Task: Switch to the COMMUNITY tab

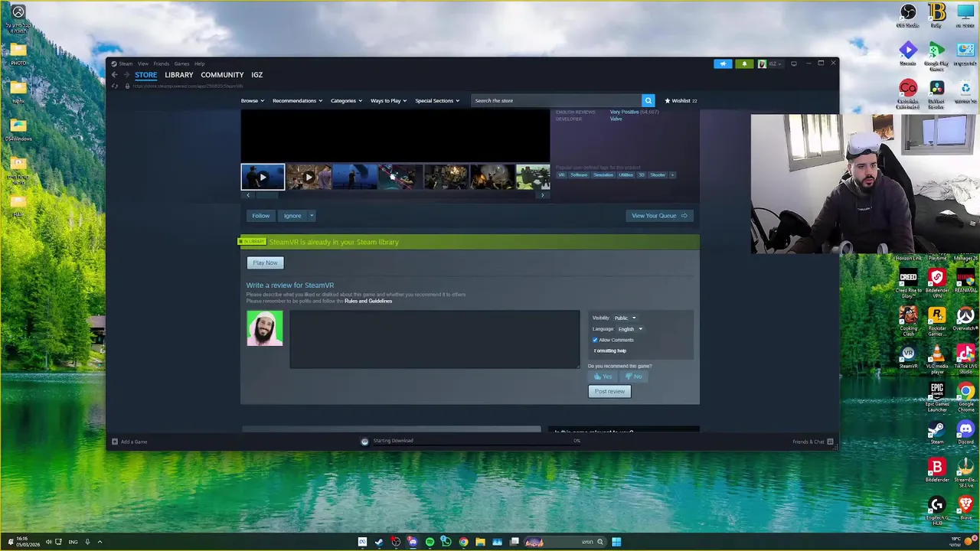Action: click(222, 75)
